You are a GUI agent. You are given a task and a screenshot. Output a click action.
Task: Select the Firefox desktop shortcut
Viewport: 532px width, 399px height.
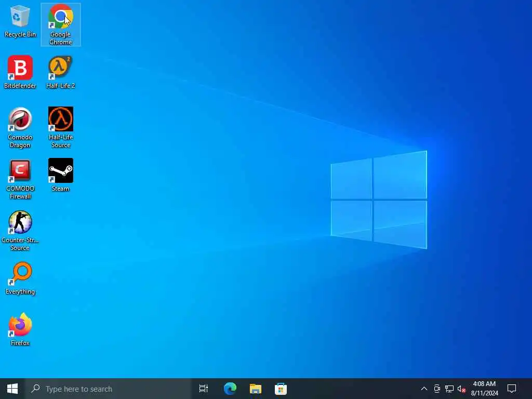click(x=20, y=329)
